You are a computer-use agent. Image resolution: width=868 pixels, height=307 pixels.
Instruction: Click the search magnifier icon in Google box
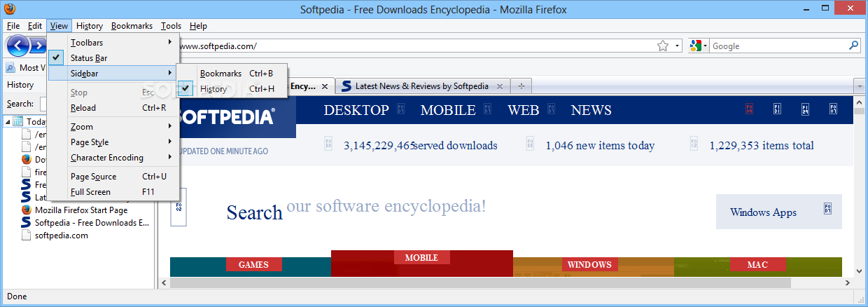[854, 46]
